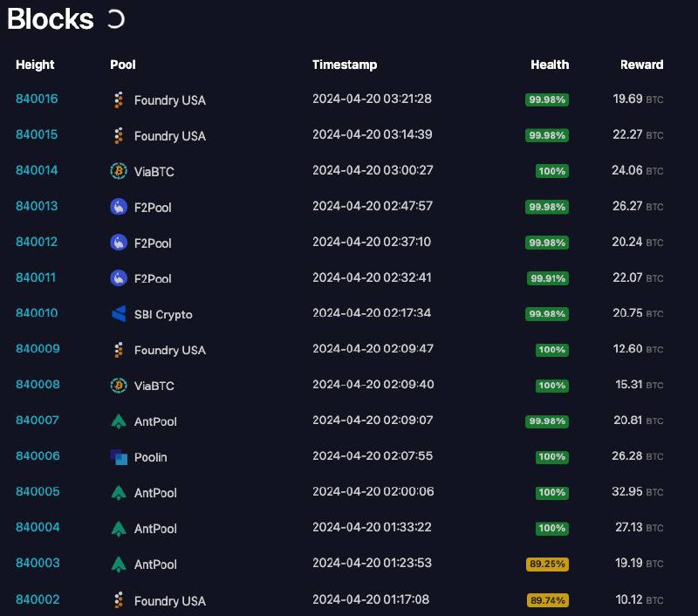Click the F2Pool icon beside block 840013
This screenshot has height=616, width=698.
click(119, 207)
